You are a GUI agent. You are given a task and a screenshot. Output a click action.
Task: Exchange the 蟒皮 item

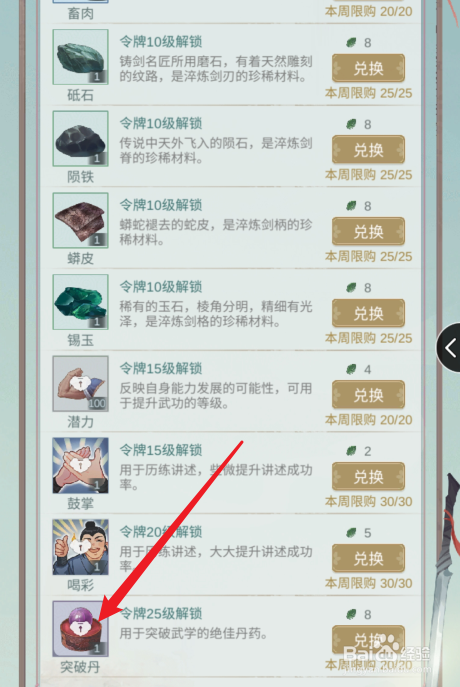coord(368,231)
